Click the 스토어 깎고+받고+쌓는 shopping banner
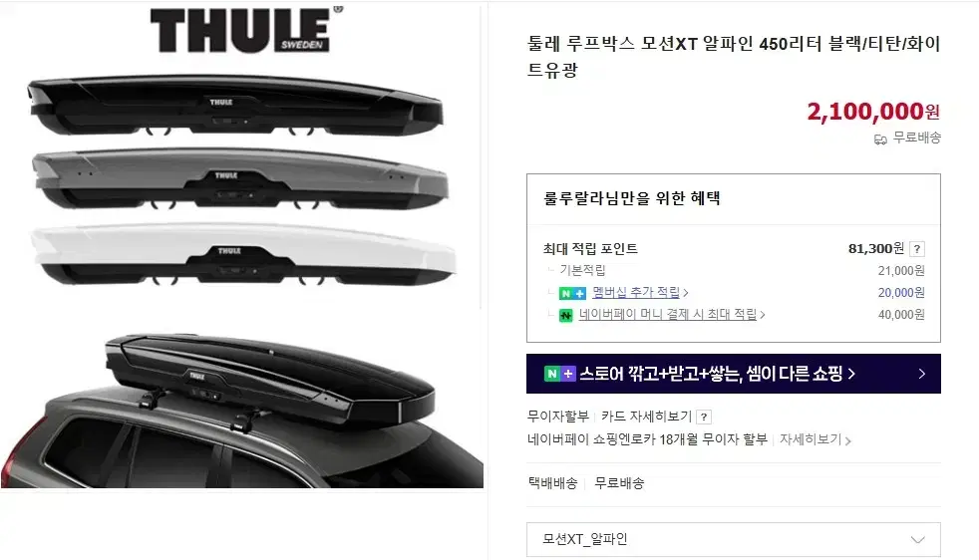The image size is (979, 560). [x=733, y=374]
